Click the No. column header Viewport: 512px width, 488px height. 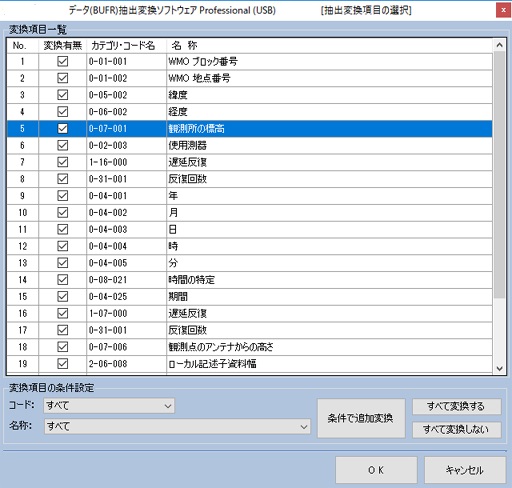tap(22, 45)
